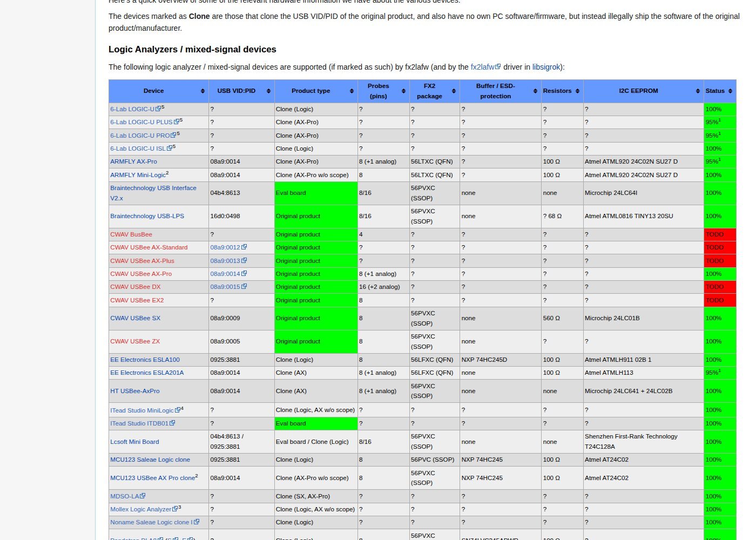Image resolution: width=756 pixels, height=540 pixels.
Task: Click external link icon next to MDSO-LA
Action: 143,496
